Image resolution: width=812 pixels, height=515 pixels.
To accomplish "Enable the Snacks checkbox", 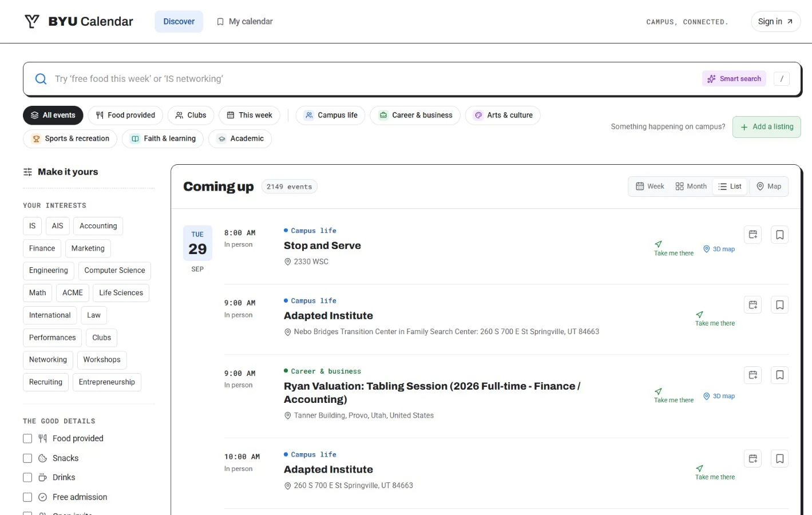I will click(27, 458).
